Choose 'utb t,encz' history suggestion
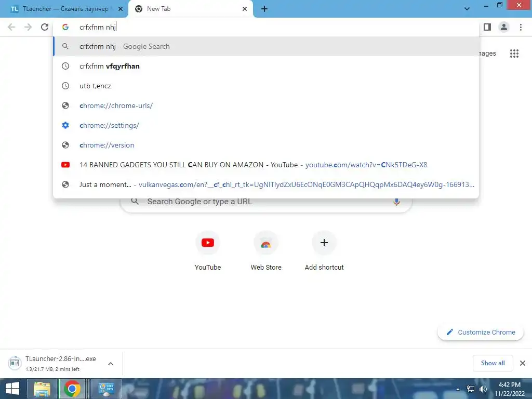The width and height of the screenshot is (532, 399). click(x=266, y=86)
